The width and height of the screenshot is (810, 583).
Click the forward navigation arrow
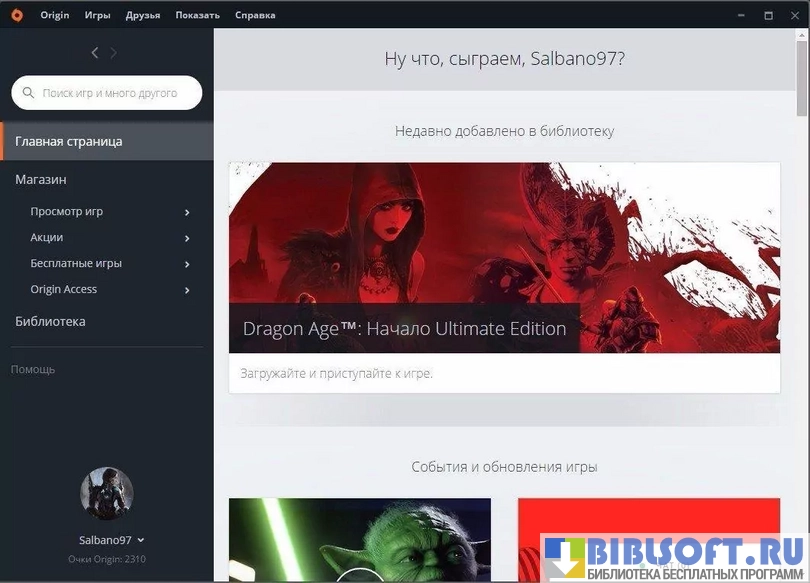pos(114,52)
